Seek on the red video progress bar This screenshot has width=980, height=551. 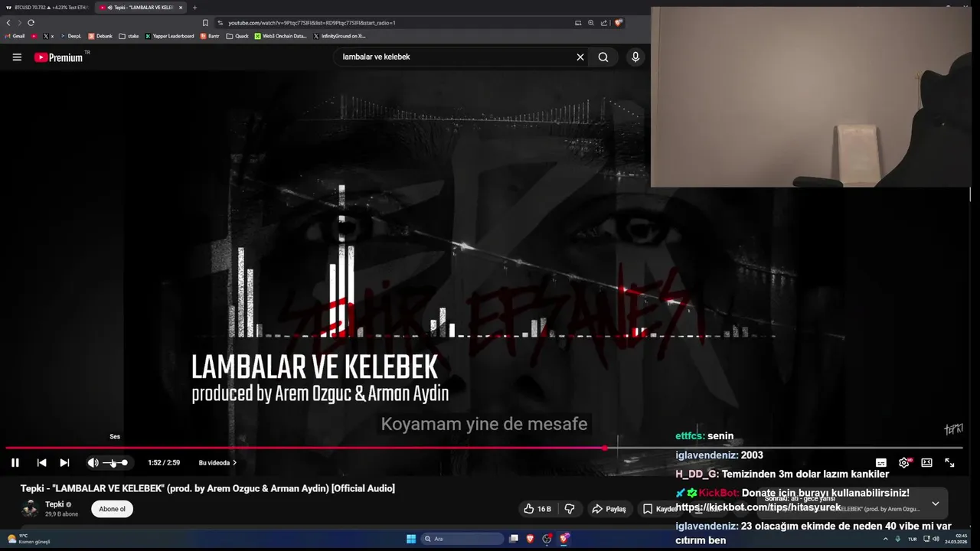(484, 448)
